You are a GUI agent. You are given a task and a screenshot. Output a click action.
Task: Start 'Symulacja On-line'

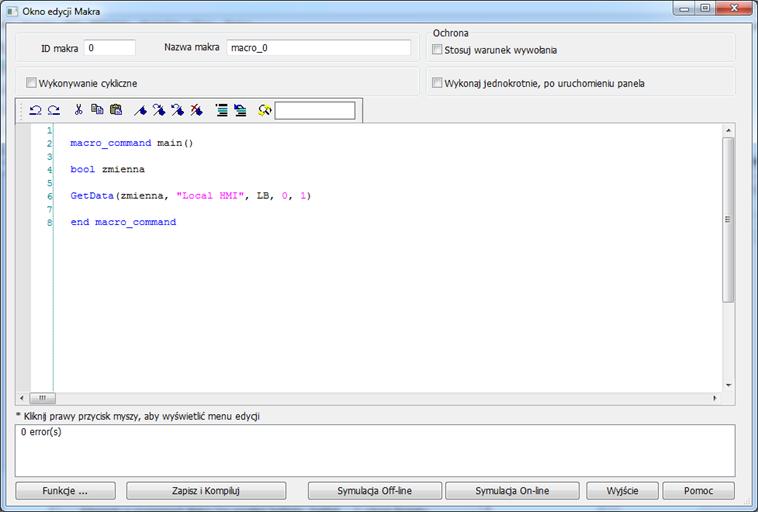click(x=512, y=491)
